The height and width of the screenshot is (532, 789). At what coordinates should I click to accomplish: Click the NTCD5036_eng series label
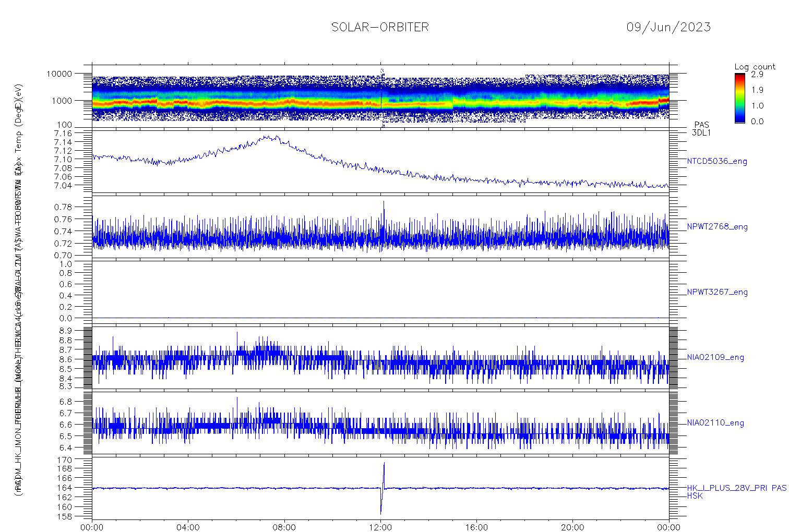coord(717,162)
